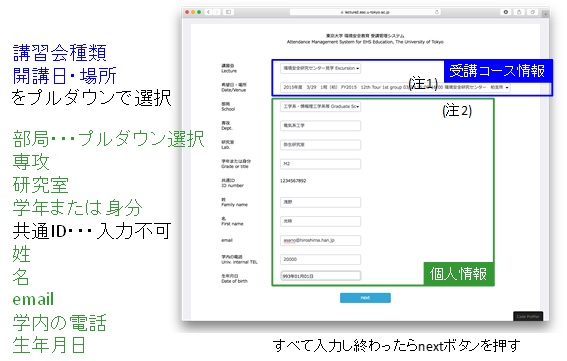Viewport: 567px width, 361px height.
Task: Reload the page from the address bar
Action: tap(437, 12)
